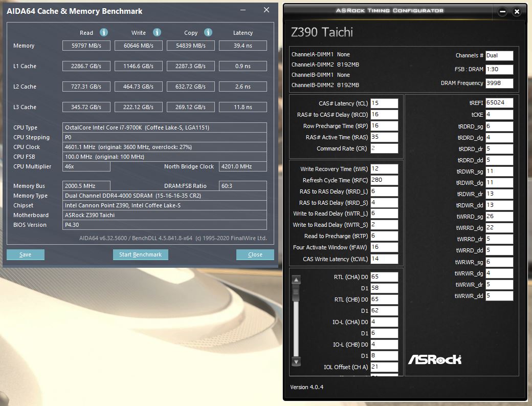
Task: Click the Memory Latency value 39.4 ns
Action: click(x=243, y=46)
